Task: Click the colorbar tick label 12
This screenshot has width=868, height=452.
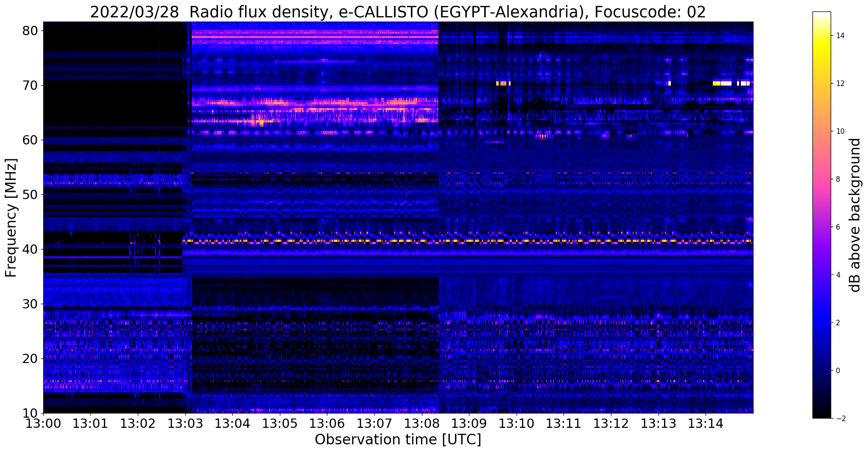Action: point(839,83)
